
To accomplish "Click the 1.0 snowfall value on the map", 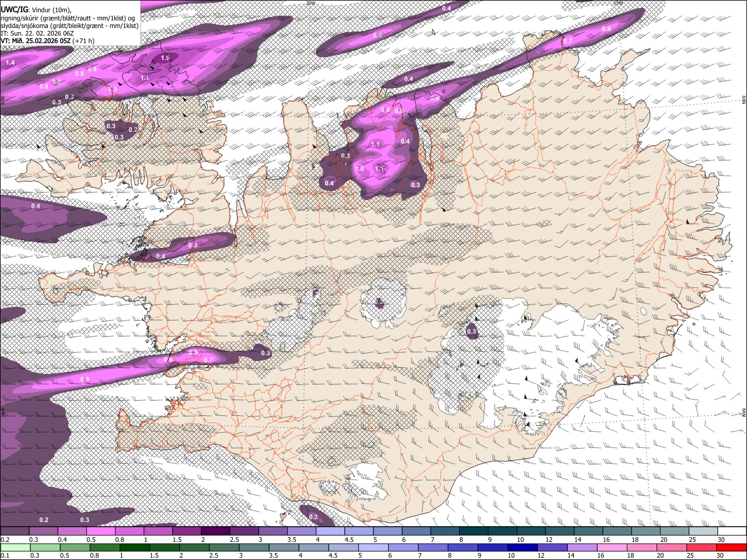I will point(359,169).
